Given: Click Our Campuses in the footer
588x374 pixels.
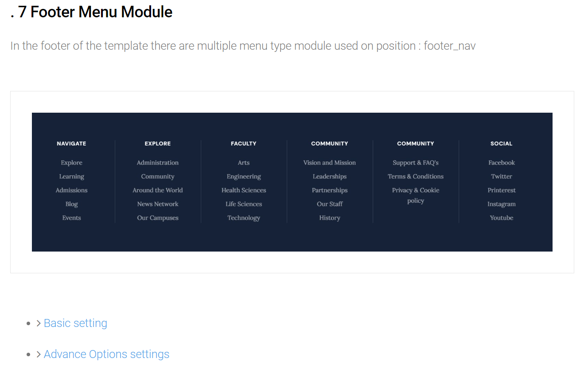Looking at the screenshot, I should pos(158,218).
